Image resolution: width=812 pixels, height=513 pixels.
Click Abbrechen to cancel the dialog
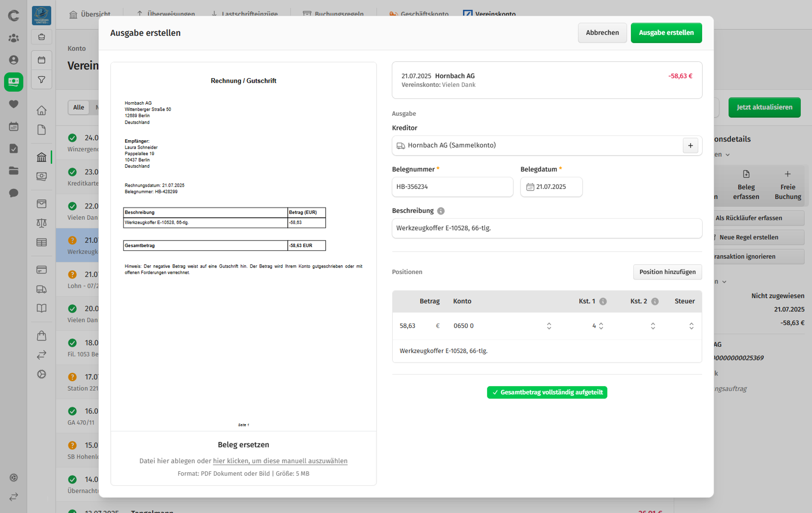pos(602,33)
